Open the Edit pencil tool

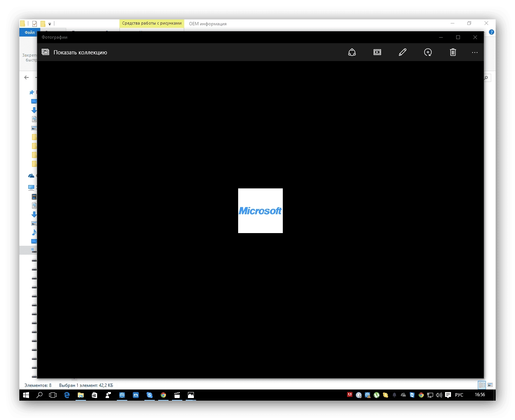(x=403, y=52)
